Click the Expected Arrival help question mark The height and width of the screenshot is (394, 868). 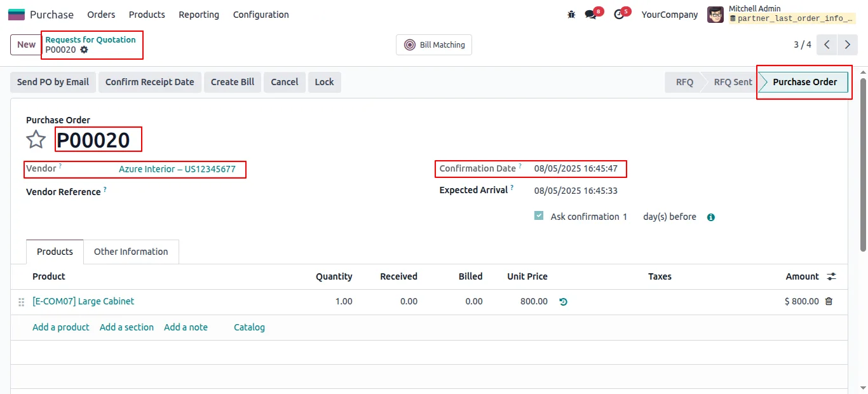(512, 187)
